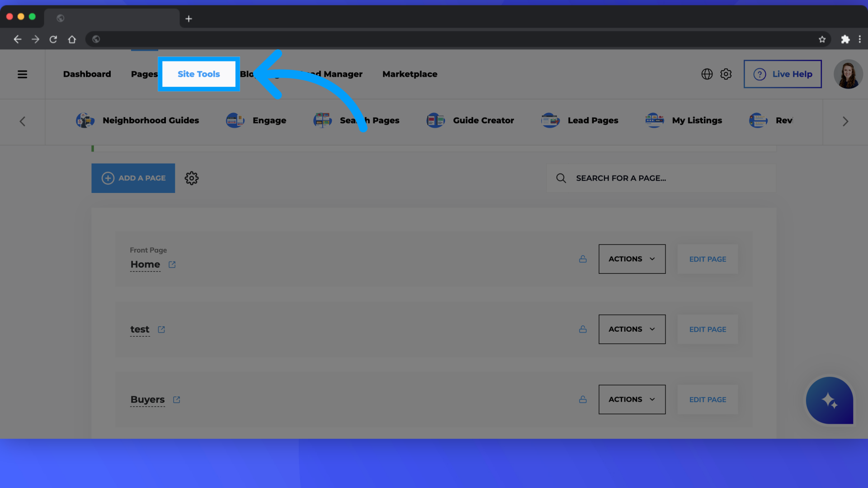Screen dimensions: 868x488
Task: Open the AI assistant sparkle icon
Action: pyautogui.click(x=829, y=400)
